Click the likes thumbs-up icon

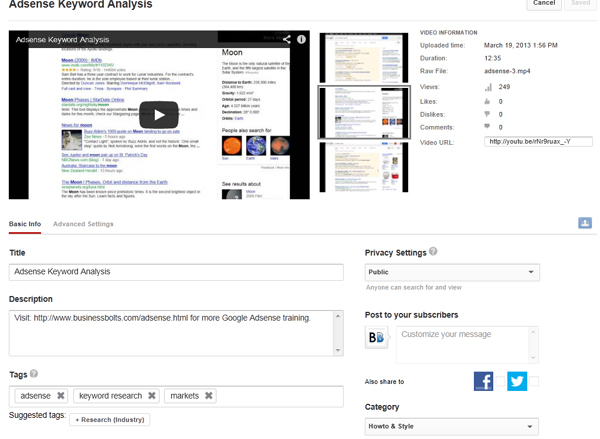(487, 101)
